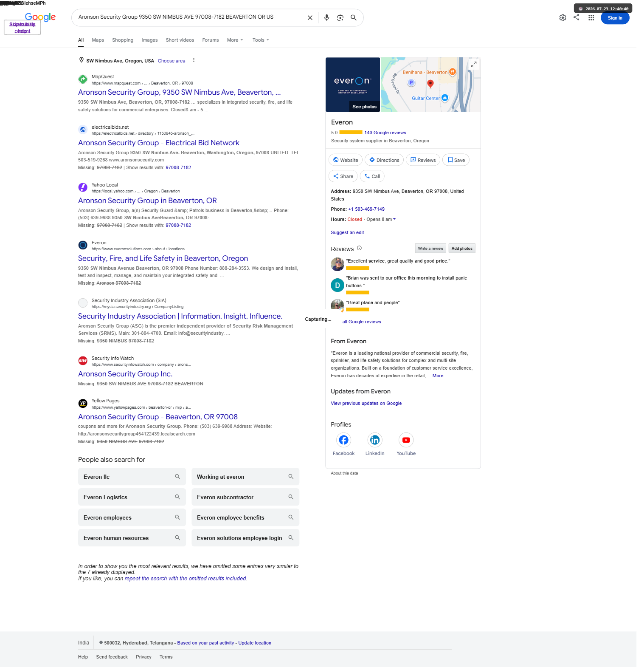Click View previous updates on Google

pyautogui.click(x=366, y=403)
